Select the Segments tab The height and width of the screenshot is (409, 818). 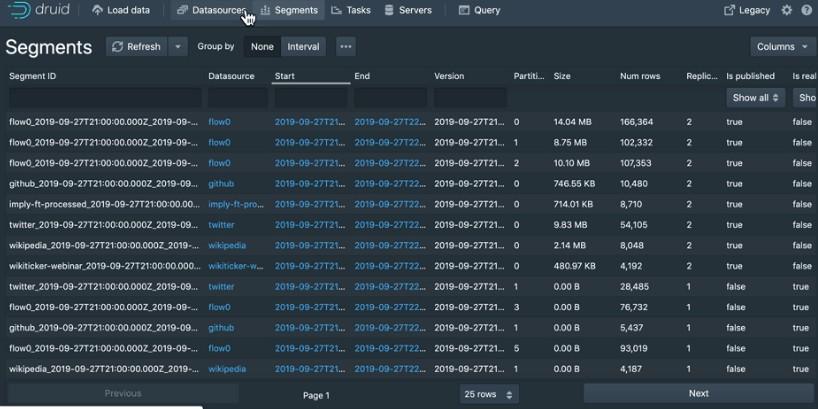click(288, 10)
